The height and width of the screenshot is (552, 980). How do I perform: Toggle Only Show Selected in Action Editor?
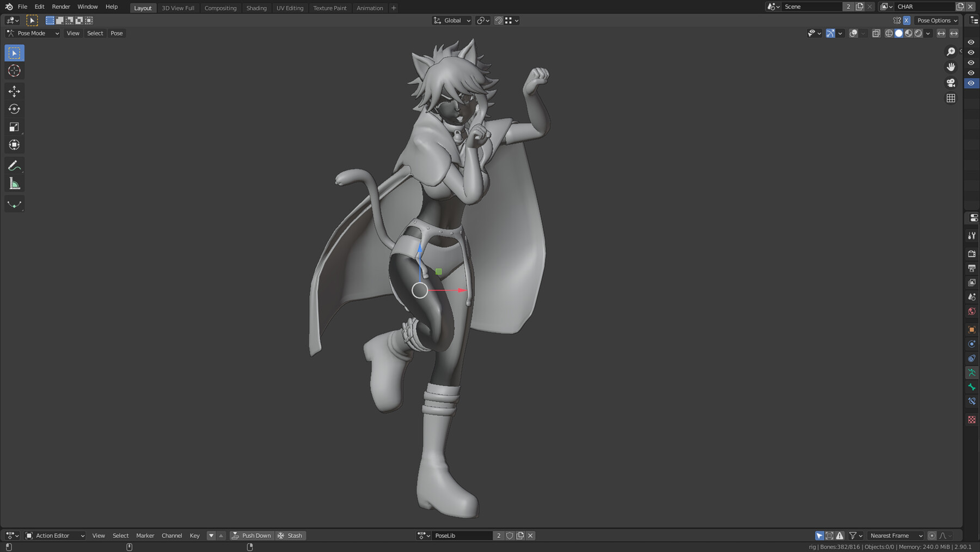819,536
